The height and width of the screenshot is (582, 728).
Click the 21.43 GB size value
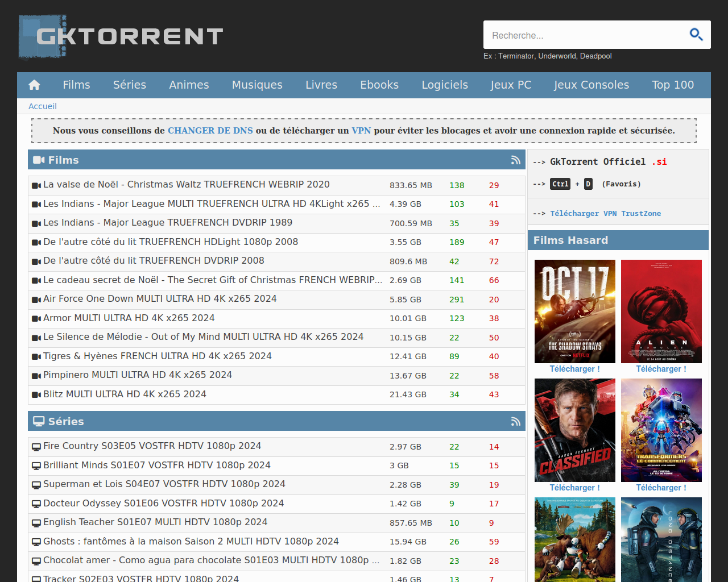click(408, 394)
